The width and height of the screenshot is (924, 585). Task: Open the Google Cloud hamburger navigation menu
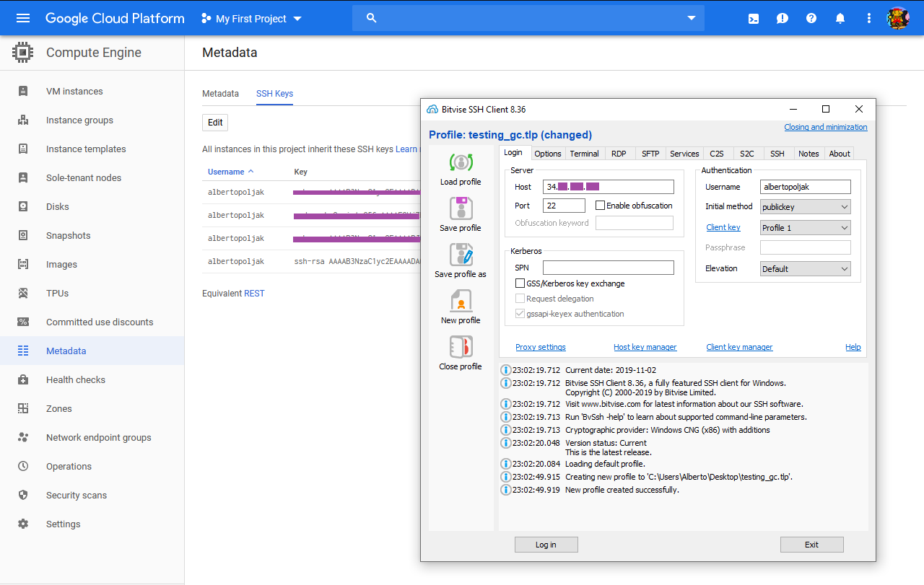pyautogui.click(x=23, y=18)
